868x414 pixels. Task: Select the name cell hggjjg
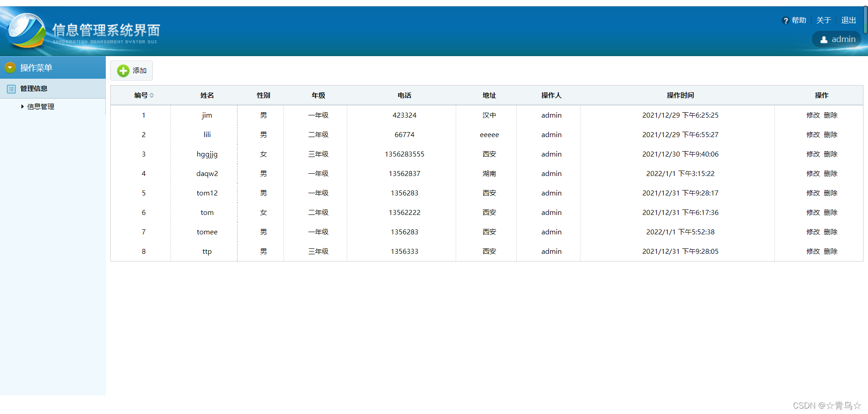pos(207,154)
